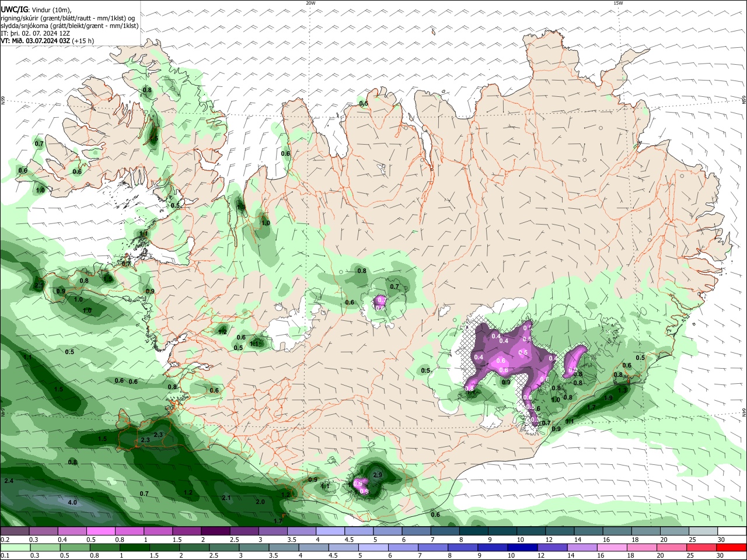Select darkest green lower-row swatch labeled 1
This screenshot has height=560, width=747.
tap(134, 547)
